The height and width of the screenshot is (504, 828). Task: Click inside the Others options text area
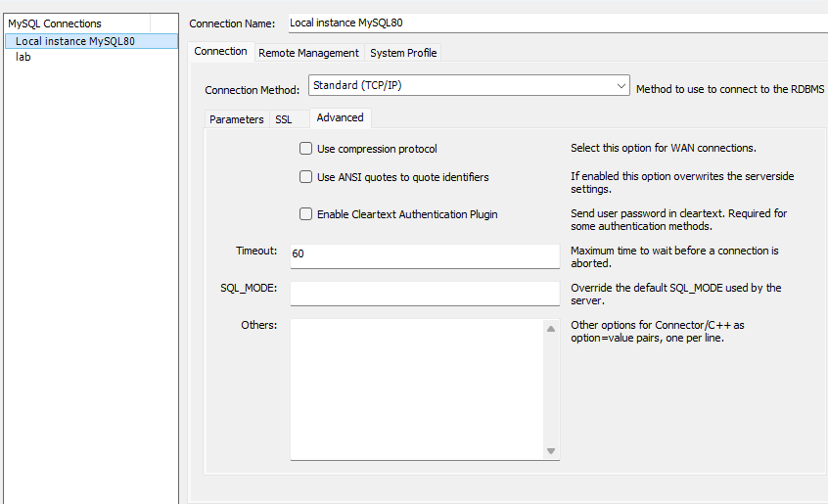(416, 389)
